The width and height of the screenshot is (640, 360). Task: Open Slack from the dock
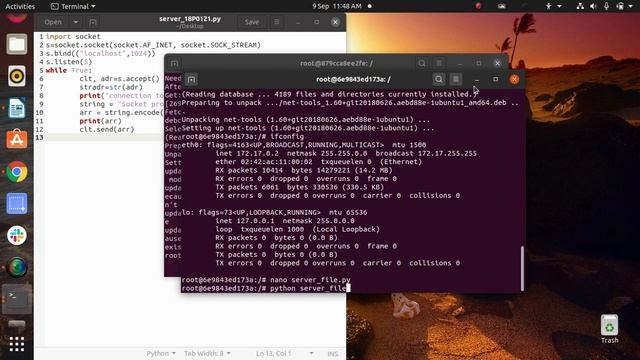[17, 236]
